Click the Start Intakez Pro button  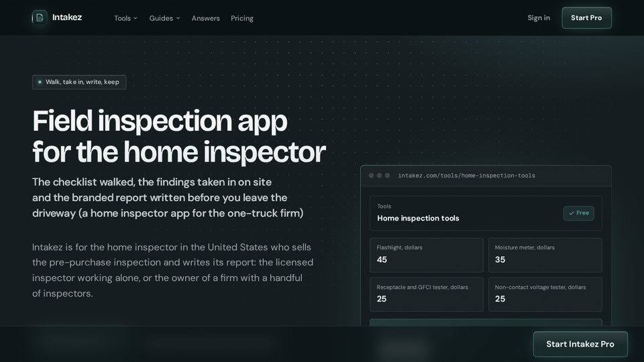click(x=580, y=344)
